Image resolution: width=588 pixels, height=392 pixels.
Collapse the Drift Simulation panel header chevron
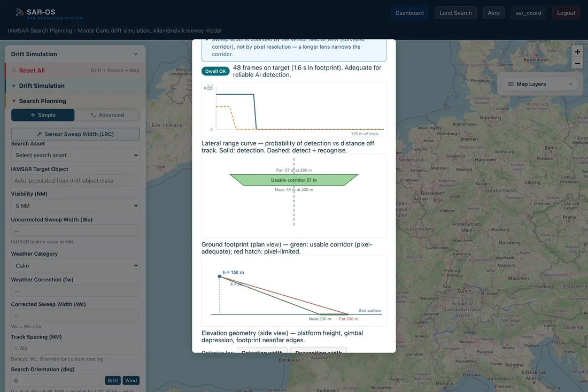[x=135, y=54]
